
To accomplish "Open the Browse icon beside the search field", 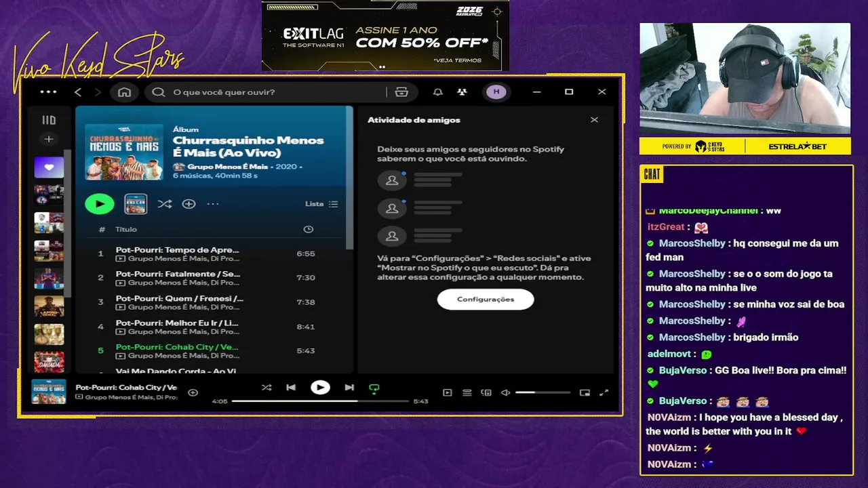I will [401, 92].
